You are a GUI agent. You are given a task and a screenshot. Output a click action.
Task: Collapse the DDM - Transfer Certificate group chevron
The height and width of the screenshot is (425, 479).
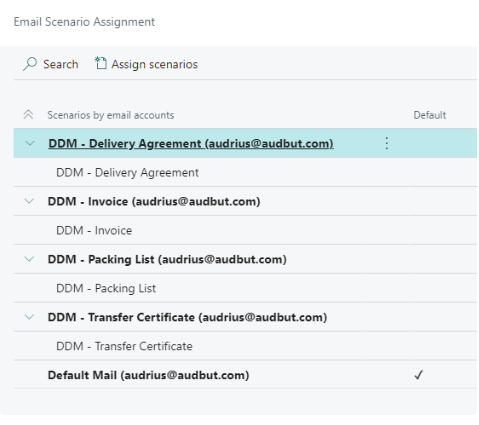(x=29, y=317)
